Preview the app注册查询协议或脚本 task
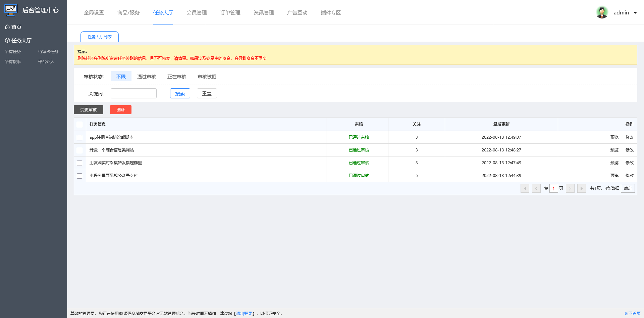This screenshot has width=644, height=318. (x=614, y=137)
